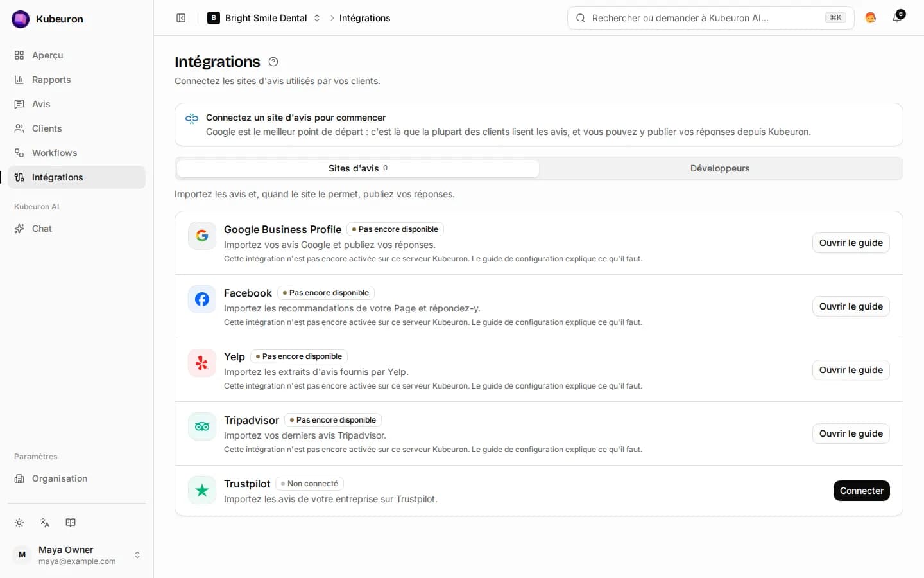Open the guide for Tripadvisor
Screen dimensions: 924x578
pos(851,433)
